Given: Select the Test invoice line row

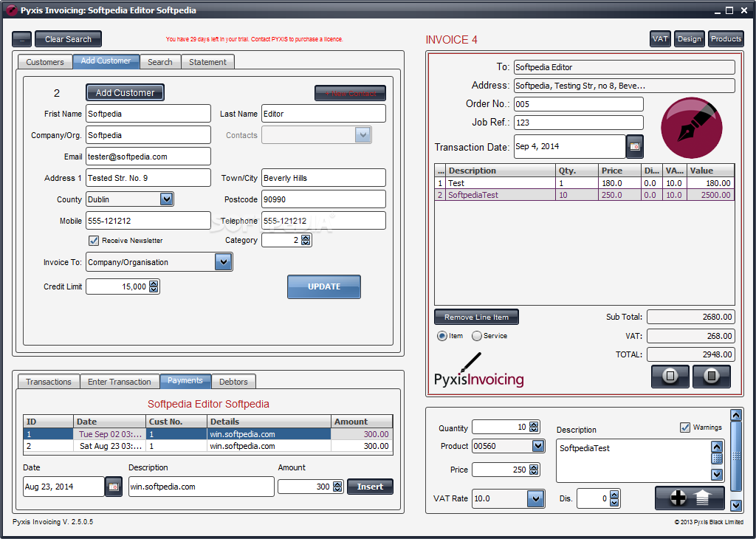Looking at the screenshot, I should 585,182.
